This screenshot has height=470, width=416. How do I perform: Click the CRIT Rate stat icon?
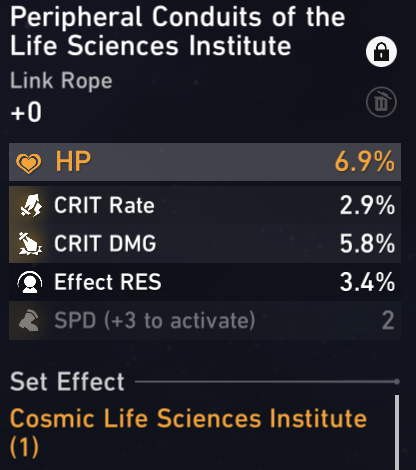31,205
